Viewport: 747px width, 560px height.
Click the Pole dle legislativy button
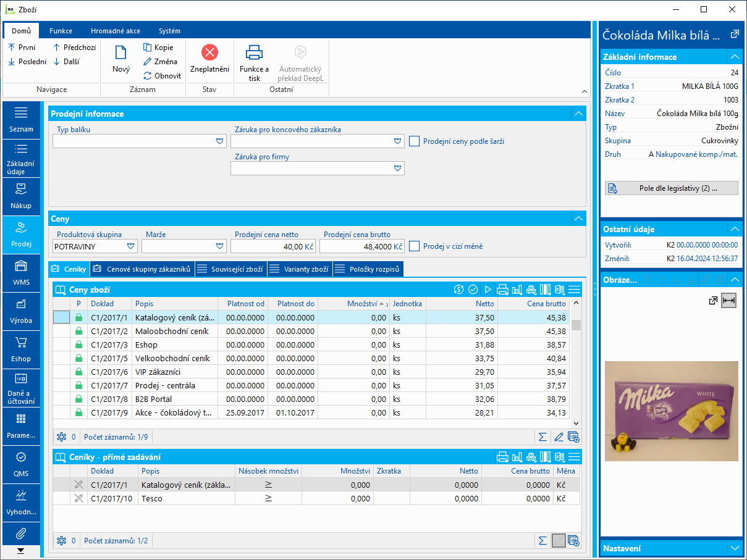671,188
